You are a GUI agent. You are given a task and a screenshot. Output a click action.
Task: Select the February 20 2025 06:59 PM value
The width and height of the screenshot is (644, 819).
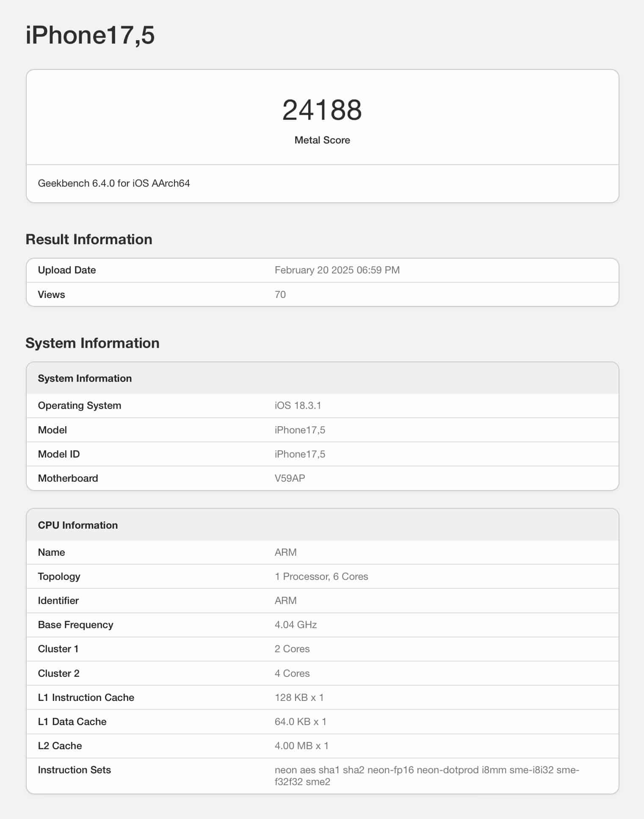pos(337,270)
